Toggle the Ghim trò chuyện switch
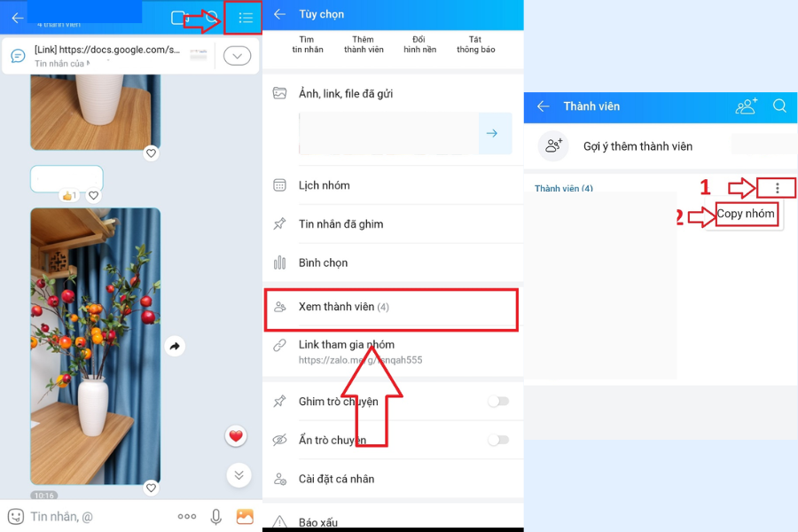This screenshot has height=532, width=798. (x=498, y=402)
